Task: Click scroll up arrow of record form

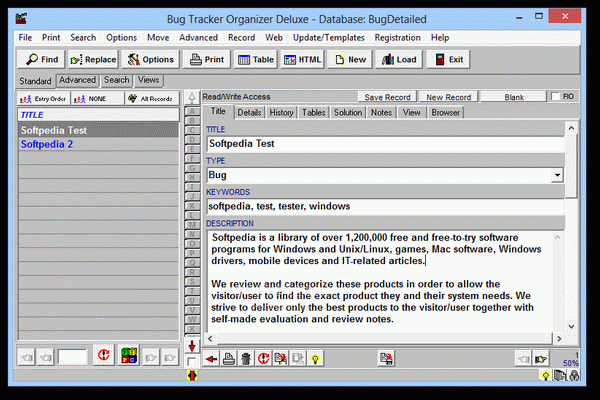Action: coord(571,128)
